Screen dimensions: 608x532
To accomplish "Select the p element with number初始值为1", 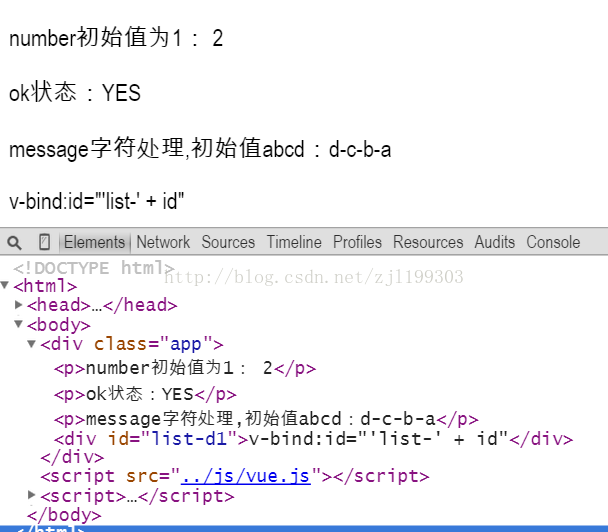I will pos(185,368).
